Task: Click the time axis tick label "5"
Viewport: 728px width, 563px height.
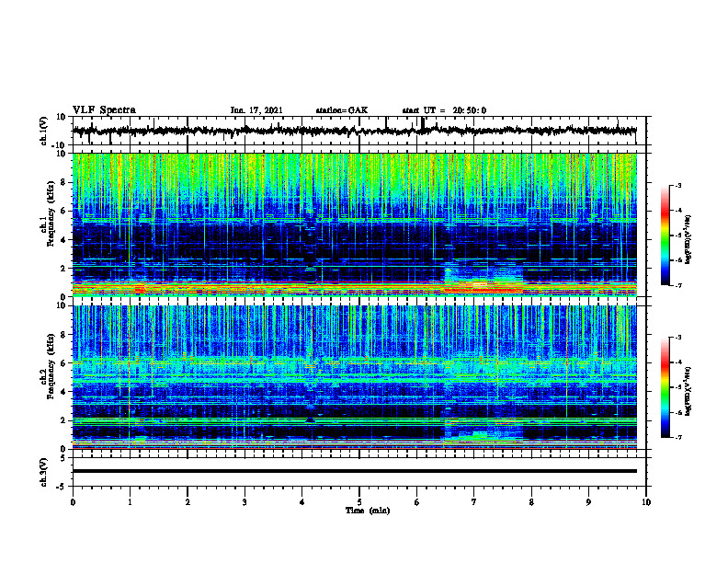Action: tap(359, 502)
